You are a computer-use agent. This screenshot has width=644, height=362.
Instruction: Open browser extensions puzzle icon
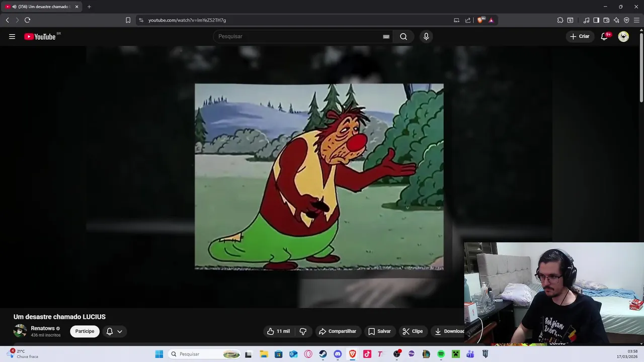[x=560, y=20]
